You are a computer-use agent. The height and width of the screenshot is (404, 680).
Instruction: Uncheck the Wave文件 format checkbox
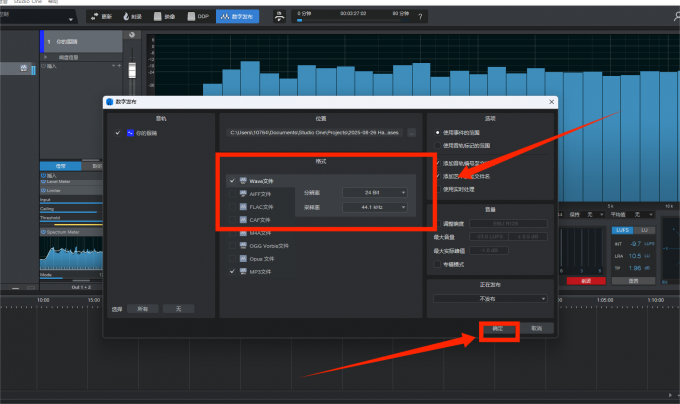[232, 181]
